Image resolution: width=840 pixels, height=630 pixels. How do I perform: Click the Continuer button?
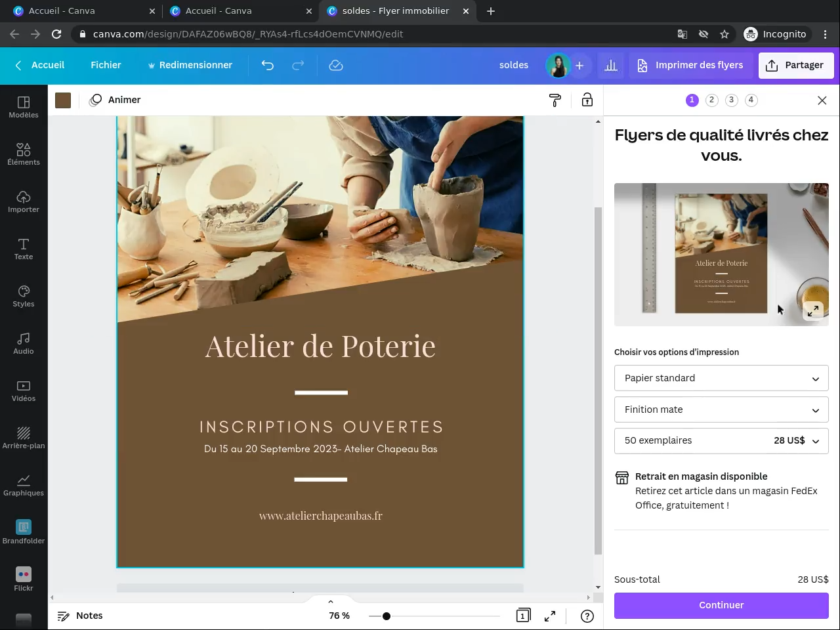click(721, 605)
